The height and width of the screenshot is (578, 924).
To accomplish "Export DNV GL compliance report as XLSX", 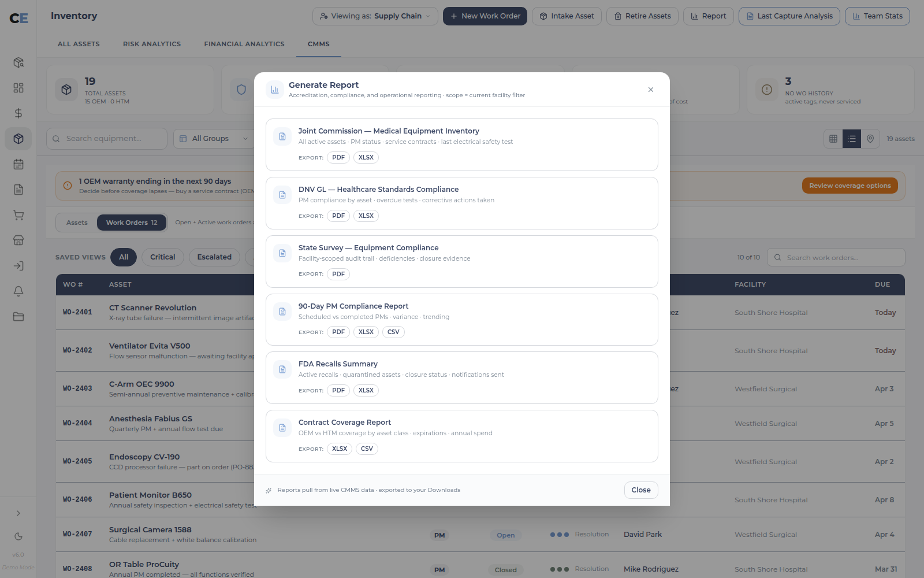I will pyautogui.click(x=366, y=216).
